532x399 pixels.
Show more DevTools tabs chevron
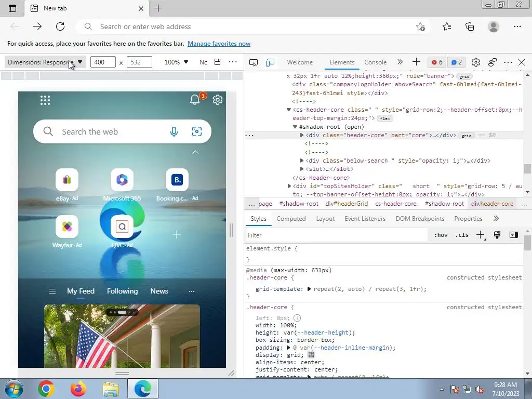pos(400,62)
